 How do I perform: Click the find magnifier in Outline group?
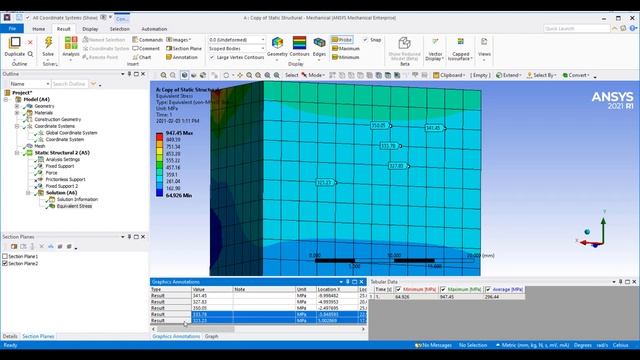tap(30, 54)
